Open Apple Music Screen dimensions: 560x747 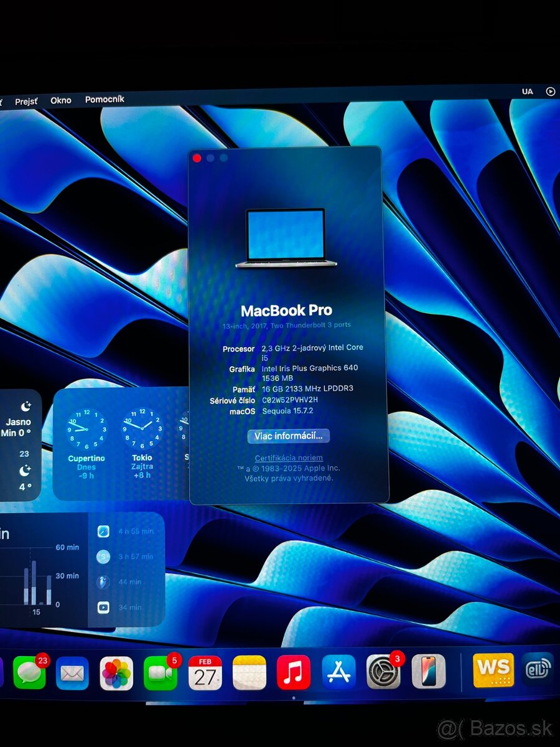click(x=294, y=674)
